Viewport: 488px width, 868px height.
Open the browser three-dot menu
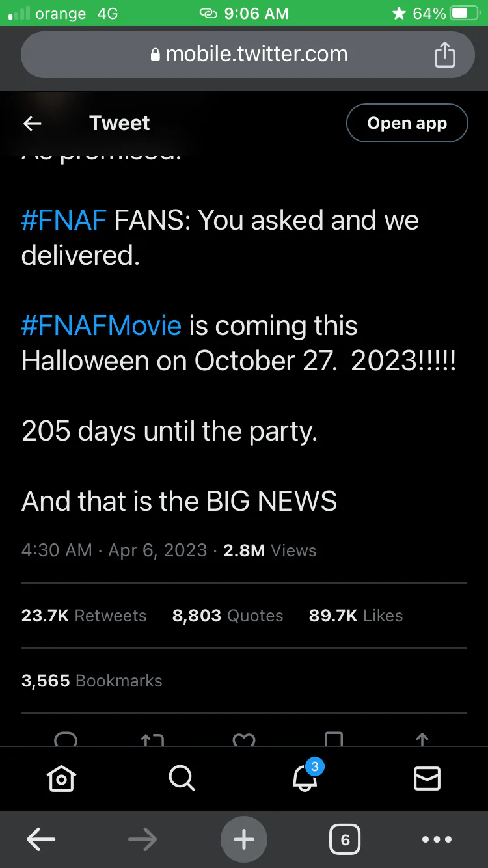point(437,840)
